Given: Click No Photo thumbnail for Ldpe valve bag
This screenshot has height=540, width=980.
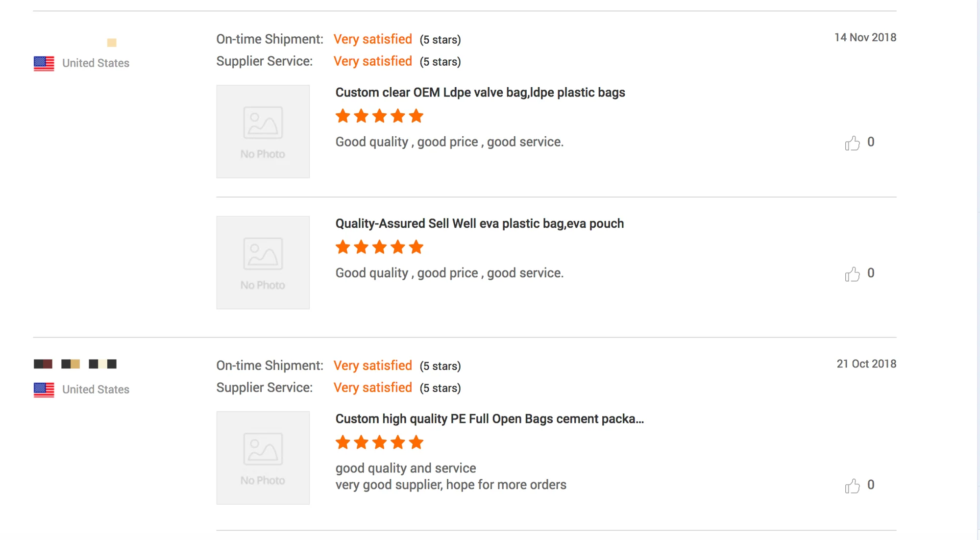Looking at the screenshot, I should point(263,131).
